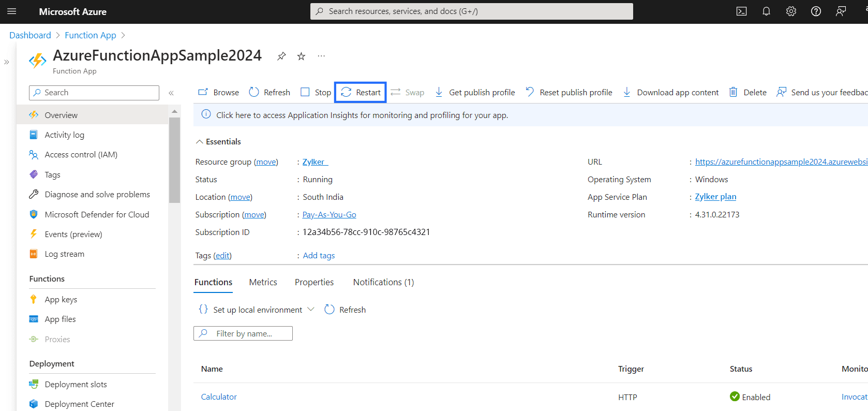Collapse the left navigation menu
This screenshot has height=411, width=868.
(171, 93)
